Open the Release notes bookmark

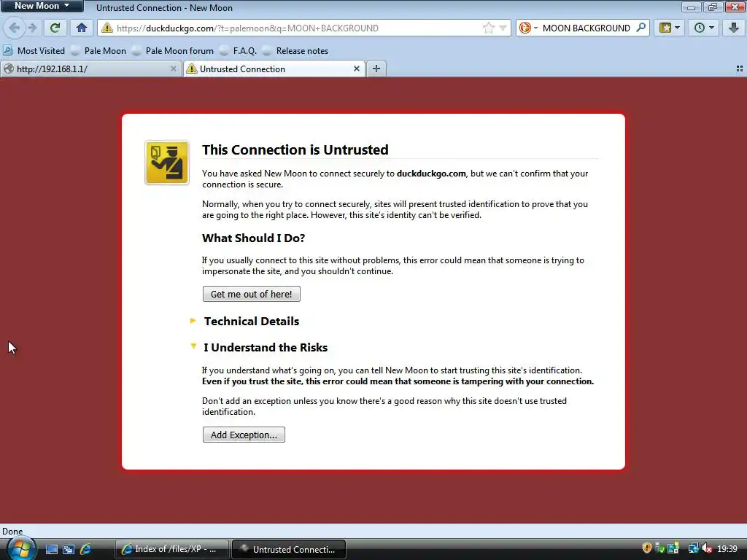(x=295, y=51)
